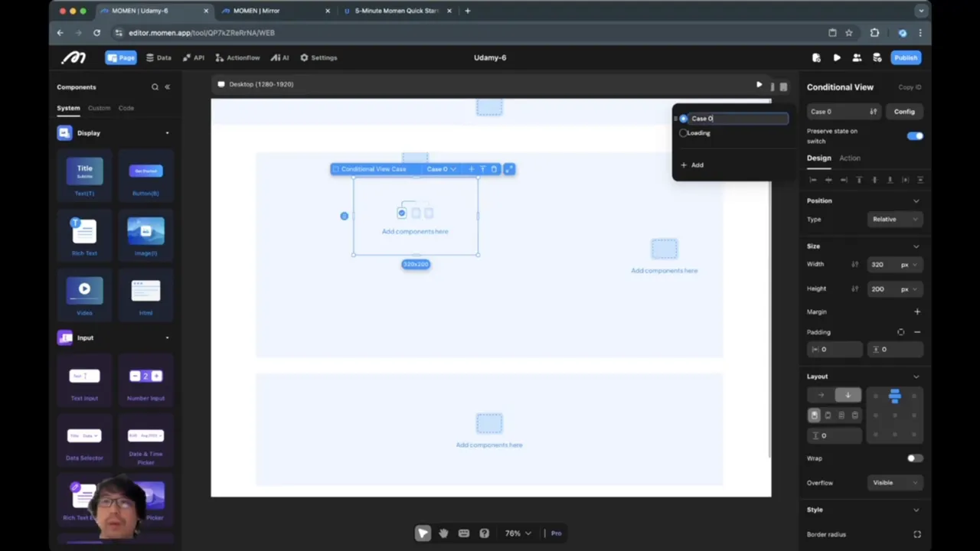Pick the Text(T) component
This screenshot has width=980, height=551.
84,175
